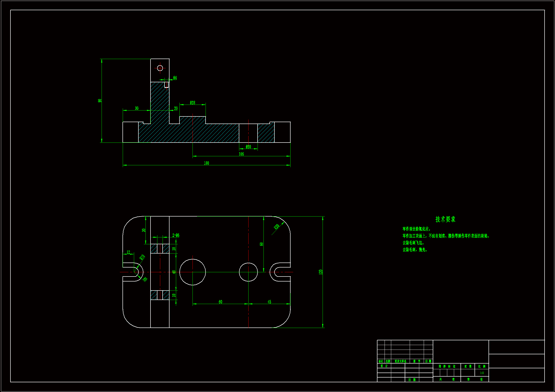
Task: Click the 技术要求 heading text
Action: [445, 219]
